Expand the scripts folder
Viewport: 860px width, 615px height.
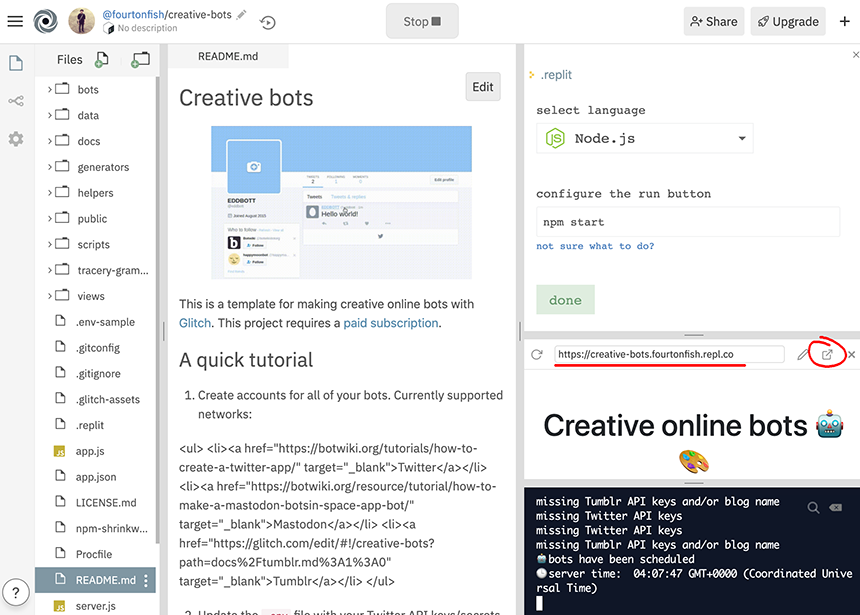pos(49,244)
